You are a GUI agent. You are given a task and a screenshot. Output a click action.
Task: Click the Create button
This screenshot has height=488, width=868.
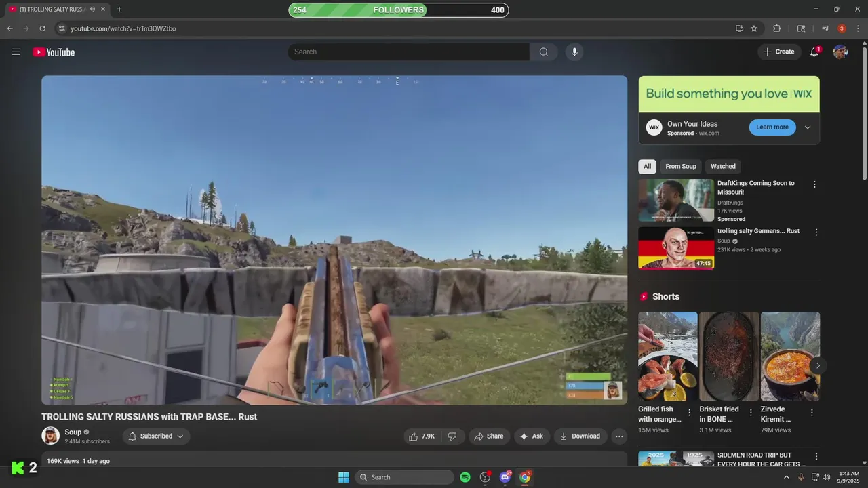[x=780, y=52]
